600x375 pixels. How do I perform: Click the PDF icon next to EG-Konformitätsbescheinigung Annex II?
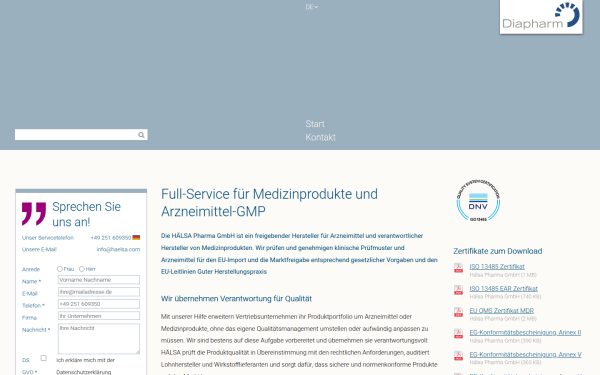click(x=458, y=334)
